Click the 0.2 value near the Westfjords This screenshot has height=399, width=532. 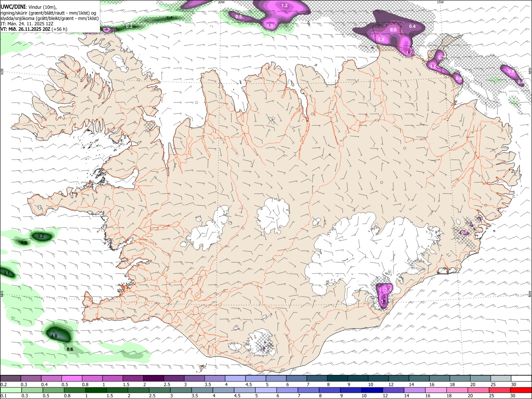[129, 26]
